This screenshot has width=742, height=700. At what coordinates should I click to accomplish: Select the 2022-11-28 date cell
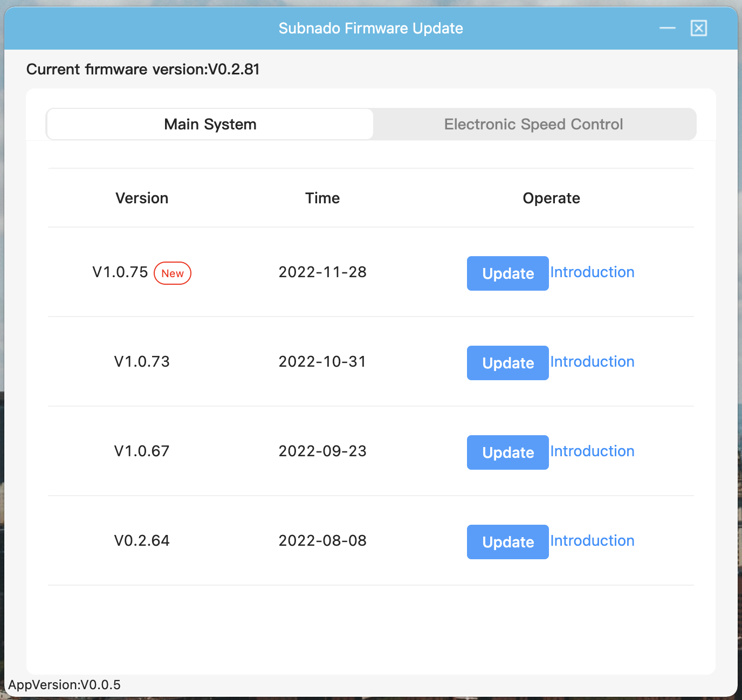click(x=322, y=272)
